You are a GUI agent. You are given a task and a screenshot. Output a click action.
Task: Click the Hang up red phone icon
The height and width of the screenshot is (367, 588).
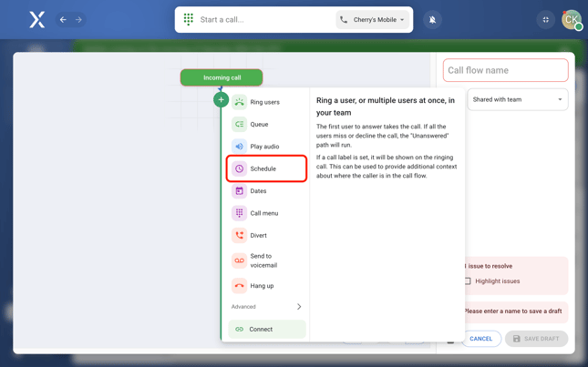coord(239,286)
